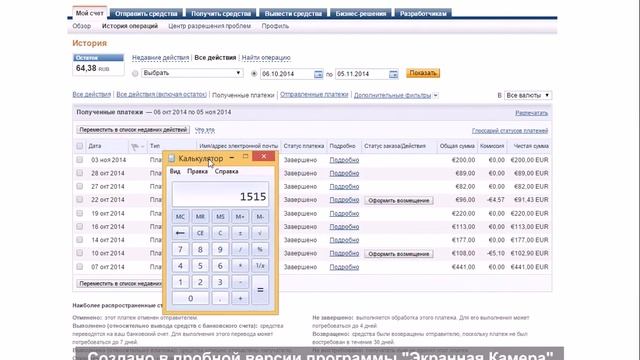
Task: Click Оформить возмещение for 22 окт row
Action: pos(399,200)
